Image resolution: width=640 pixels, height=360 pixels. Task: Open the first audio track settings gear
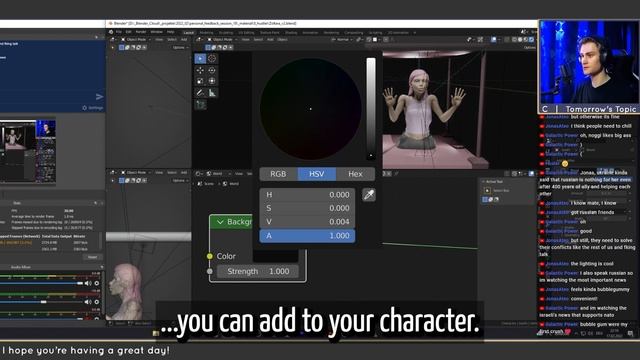[x=97, y=283]
